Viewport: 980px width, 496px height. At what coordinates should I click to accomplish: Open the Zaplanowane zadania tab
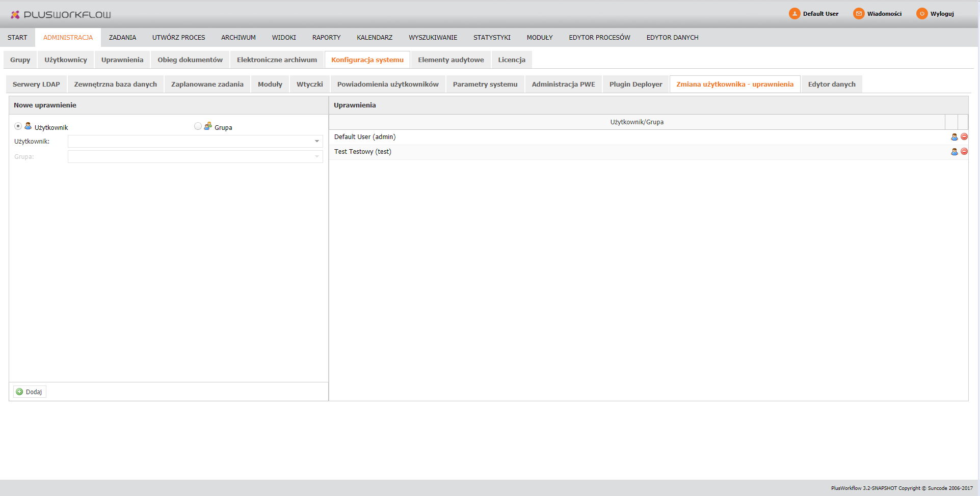(207, 85)
